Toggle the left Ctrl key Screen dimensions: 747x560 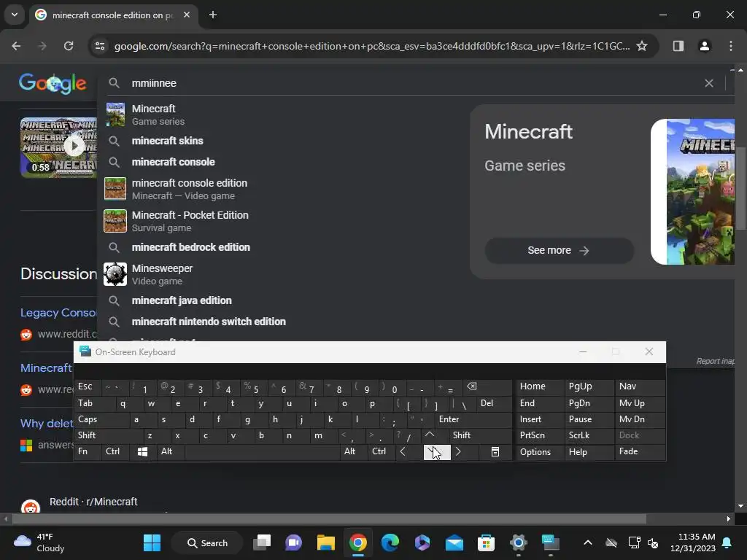pos(116,452)
